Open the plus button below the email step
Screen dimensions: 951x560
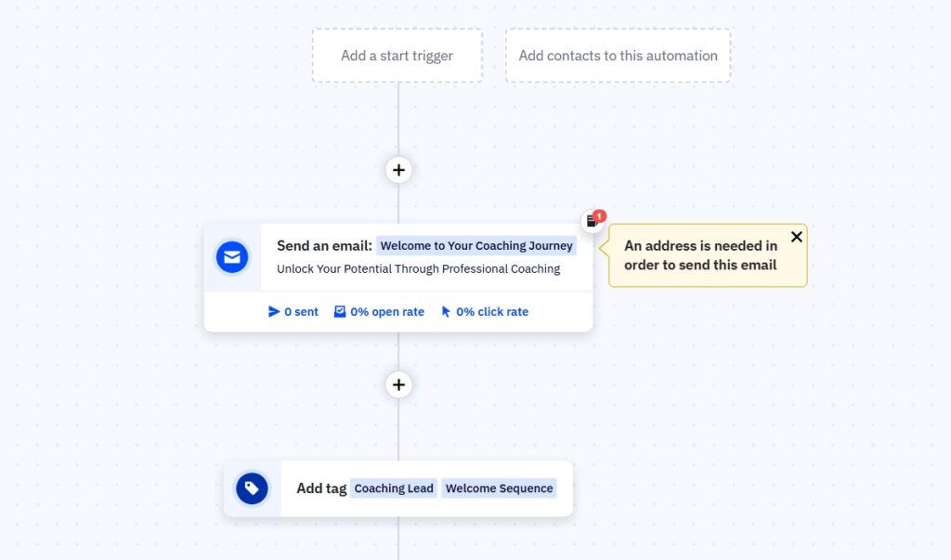[x=397, y=384]
